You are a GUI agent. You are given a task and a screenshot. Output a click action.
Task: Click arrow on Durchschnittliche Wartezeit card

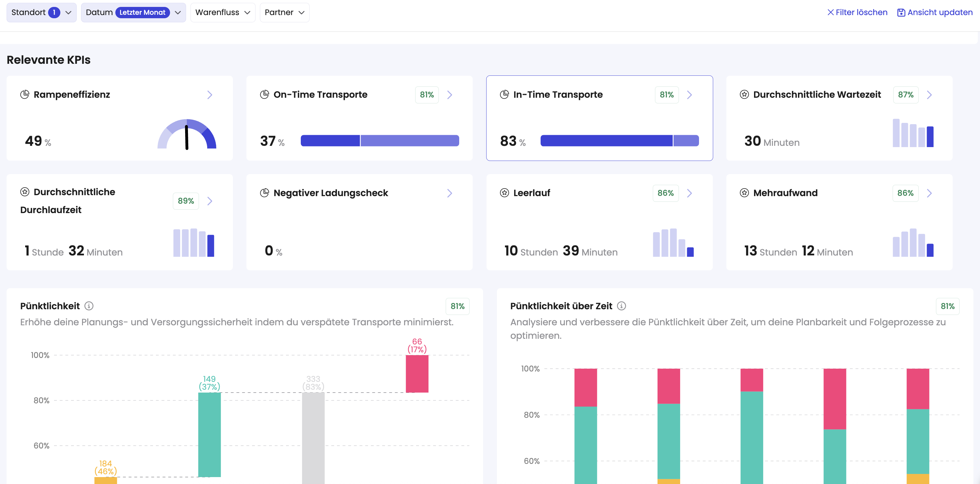click(x=929, y=95)
